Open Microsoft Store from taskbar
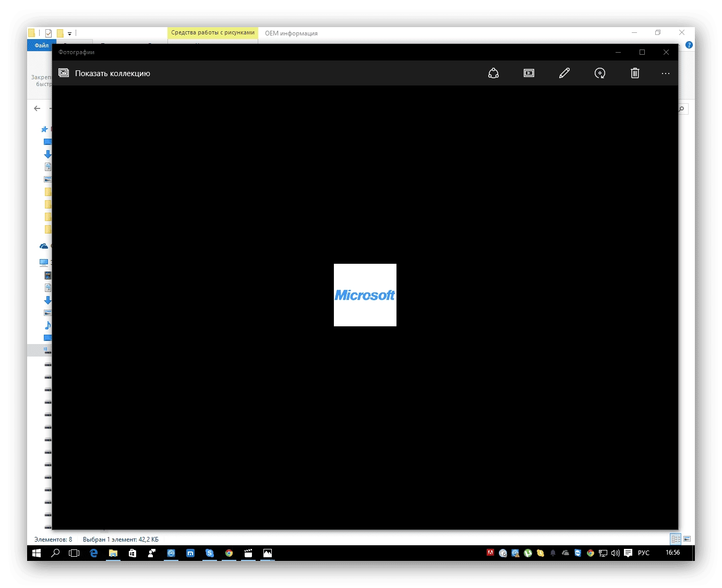The image size is (722, 588). pos(133,553)
